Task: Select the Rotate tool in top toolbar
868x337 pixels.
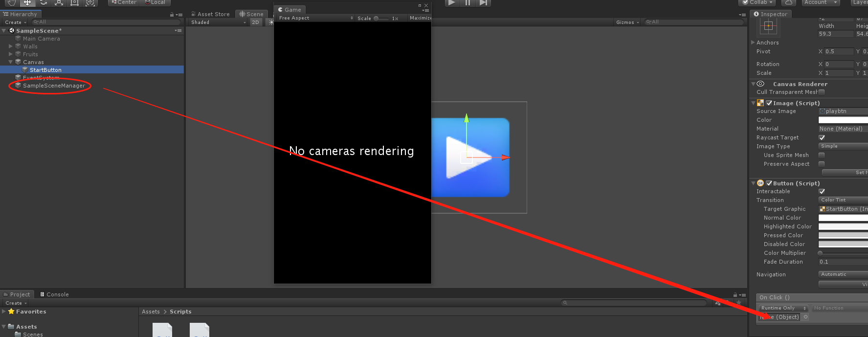Action: [x=43, y=2]
